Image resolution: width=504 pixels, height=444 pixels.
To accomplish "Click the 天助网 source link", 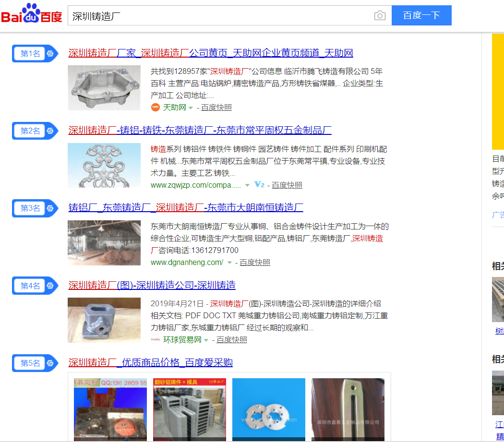I will click(175, 108).
